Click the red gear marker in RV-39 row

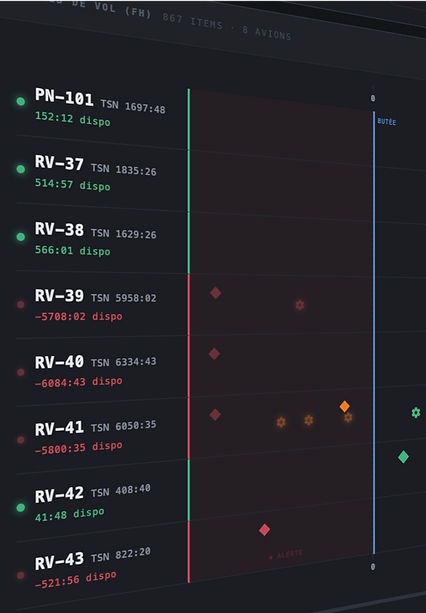tap(300, 305)
